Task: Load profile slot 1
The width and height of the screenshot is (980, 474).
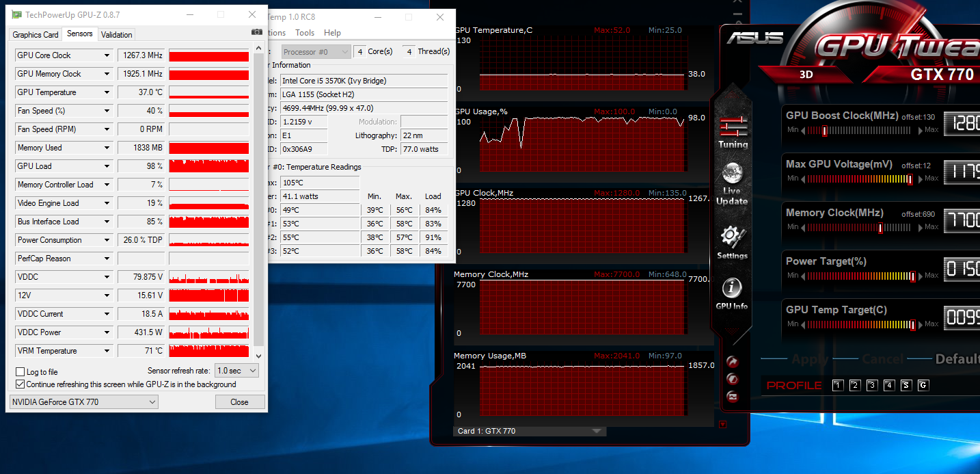Action: (x=838, y=385)
